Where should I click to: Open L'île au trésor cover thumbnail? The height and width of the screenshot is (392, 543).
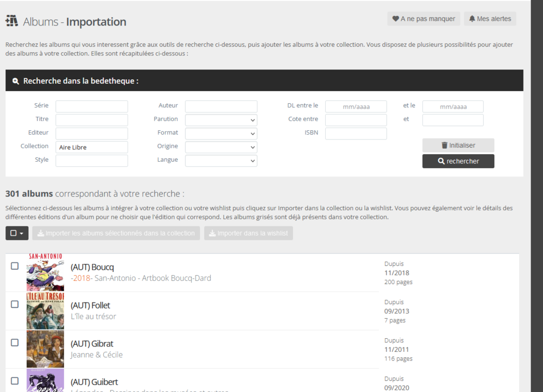[x=46, y=311]
